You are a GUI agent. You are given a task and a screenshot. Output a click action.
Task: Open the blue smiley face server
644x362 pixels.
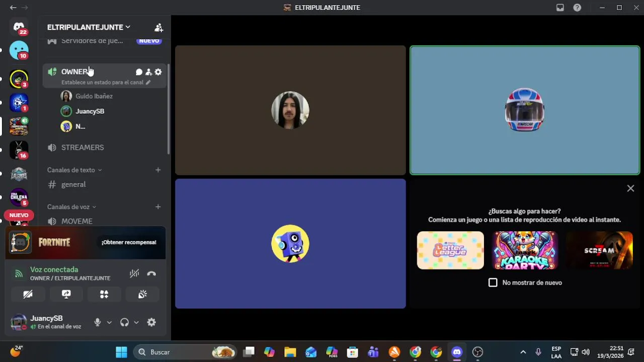coord(19,50)
